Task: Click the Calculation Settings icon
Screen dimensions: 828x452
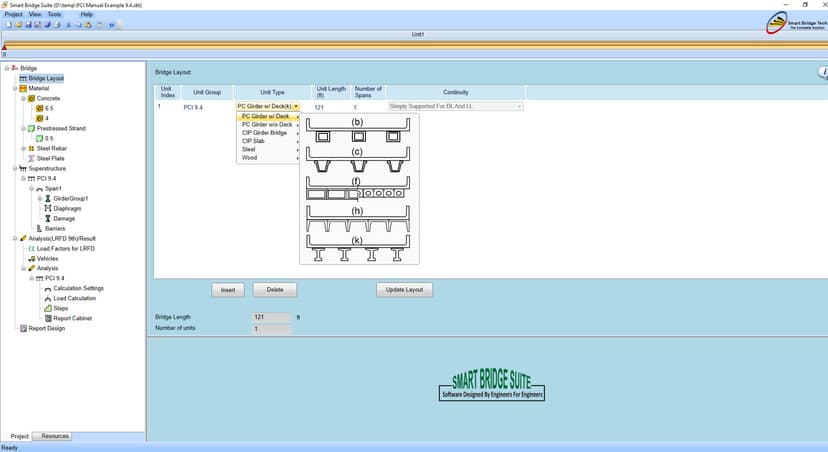Action: pyautogui.click(x=48, y=288)
